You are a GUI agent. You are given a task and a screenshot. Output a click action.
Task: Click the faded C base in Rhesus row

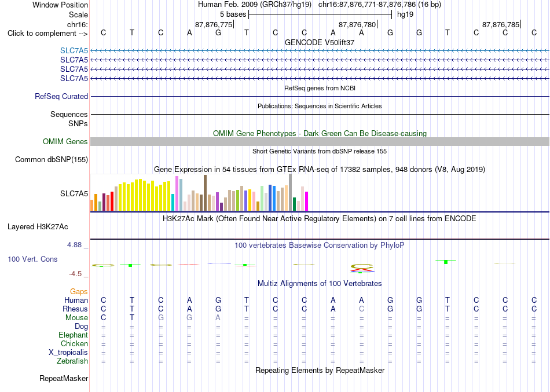click(362, 309)
